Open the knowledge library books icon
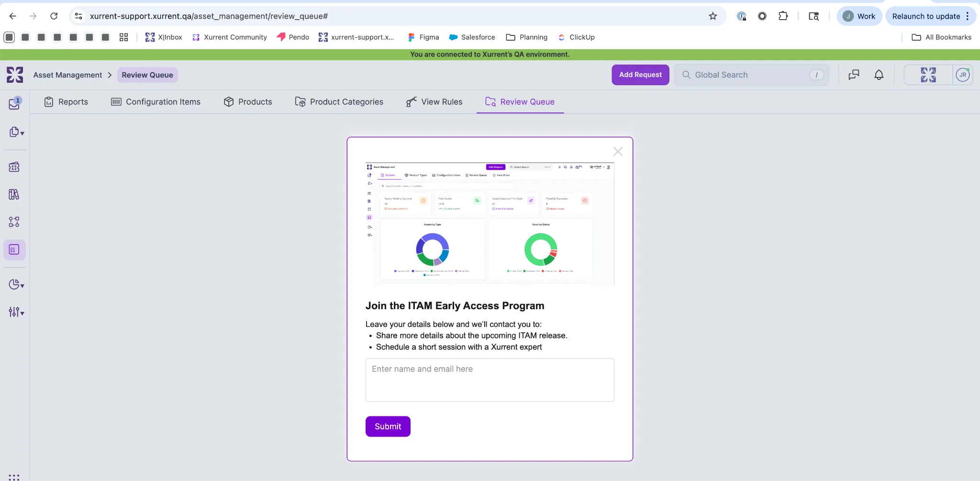Screen dimensions: 980x481 click(14, 194)
